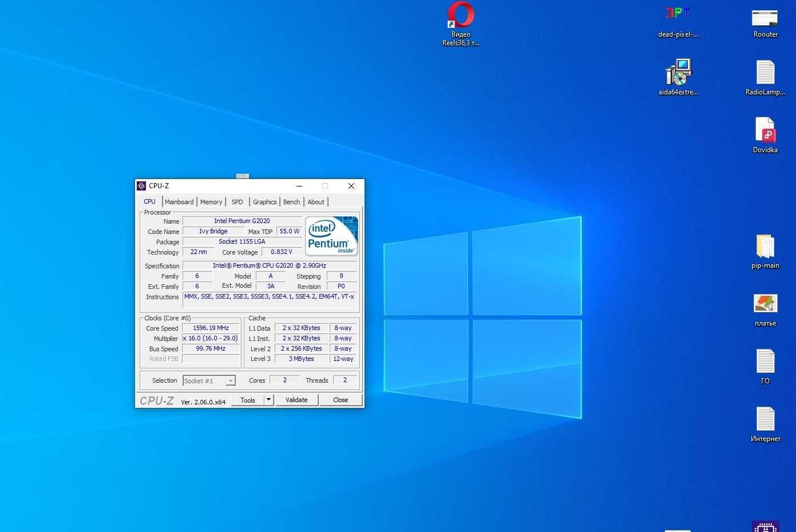The image size is (796, 532).
Task: Switch to the Mainboard tab
Action: 179,202
